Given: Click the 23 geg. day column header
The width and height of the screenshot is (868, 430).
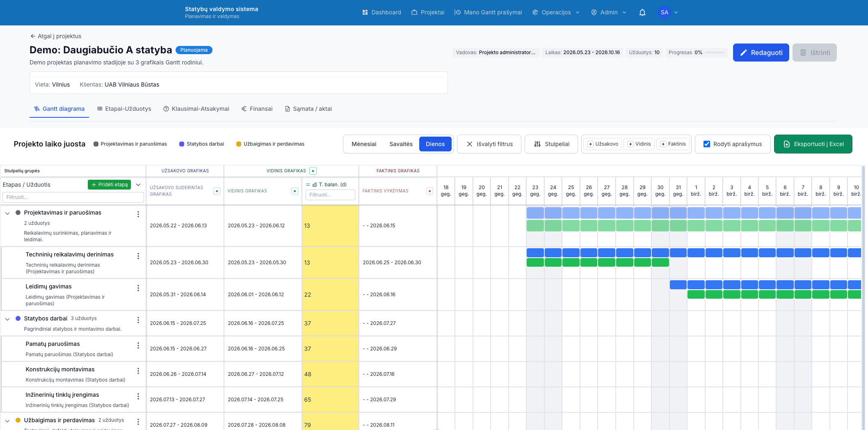Looking at the screenshot, I should [x=535, y=190].
